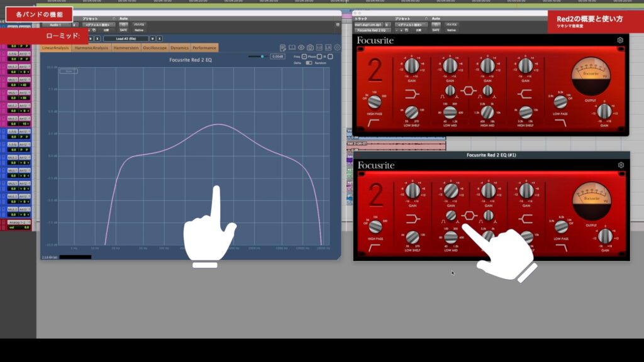
Task: Open the notes icon in the analyzer toolbar
Action: 282,48
